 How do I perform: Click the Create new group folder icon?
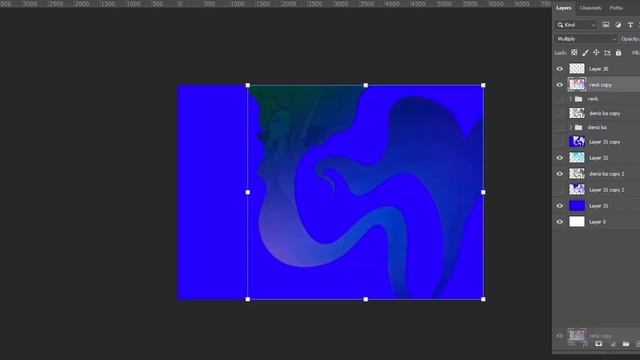coord(626,344)
